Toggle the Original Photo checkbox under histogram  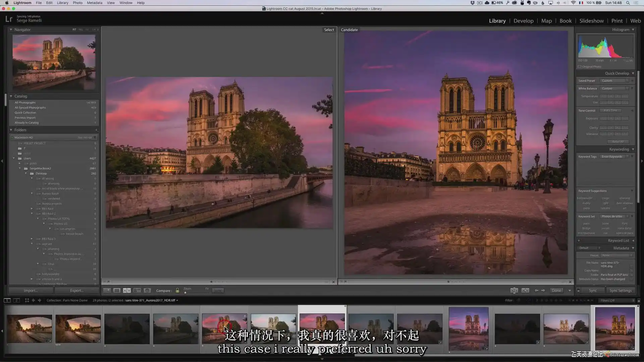580,67
